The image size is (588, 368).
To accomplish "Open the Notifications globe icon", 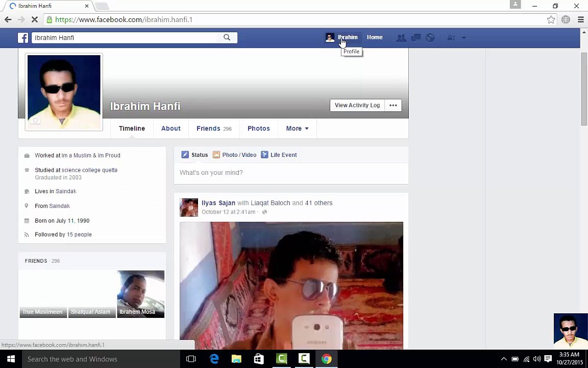I will tap(430, 37).
